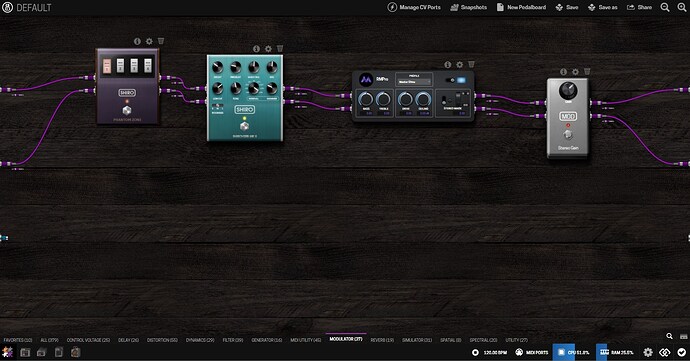Click the plugin list view icon beside the search magnifier
The width and height of the screenshot is (690, 361).
(x=683, y=336)
